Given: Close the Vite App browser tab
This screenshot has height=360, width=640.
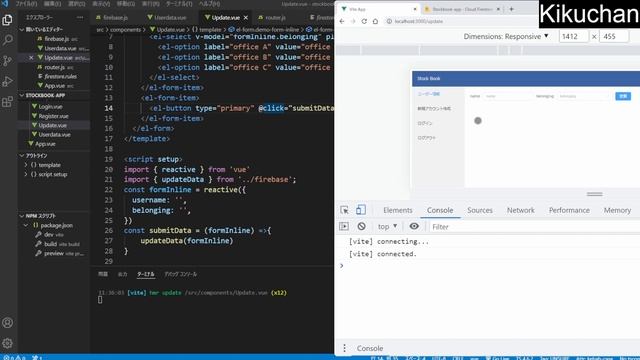Looking at the screenshot, I should (x=415, y=9).
